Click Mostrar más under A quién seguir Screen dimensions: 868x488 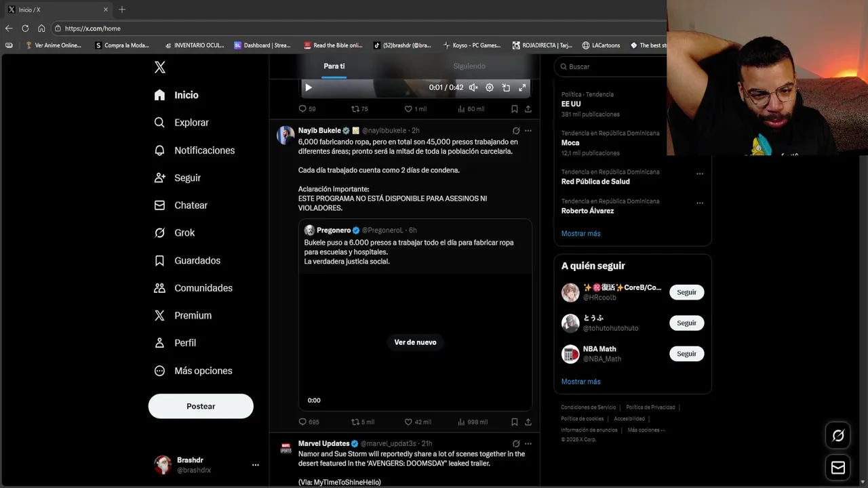tap(580, 382)
